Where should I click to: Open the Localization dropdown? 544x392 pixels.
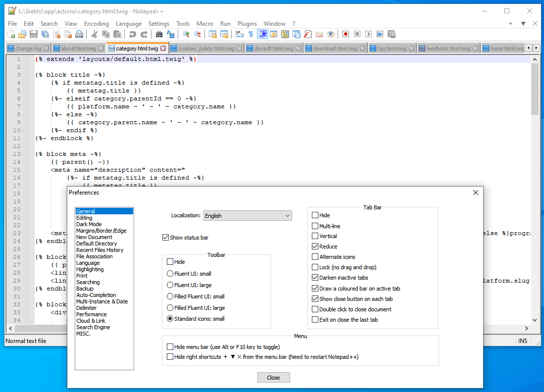coord(247,216)
